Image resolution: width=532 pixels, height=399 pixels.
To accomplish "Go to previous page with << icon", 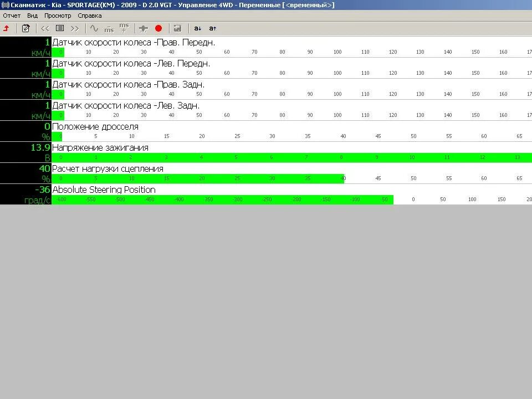I will click(x=45, y=28).
